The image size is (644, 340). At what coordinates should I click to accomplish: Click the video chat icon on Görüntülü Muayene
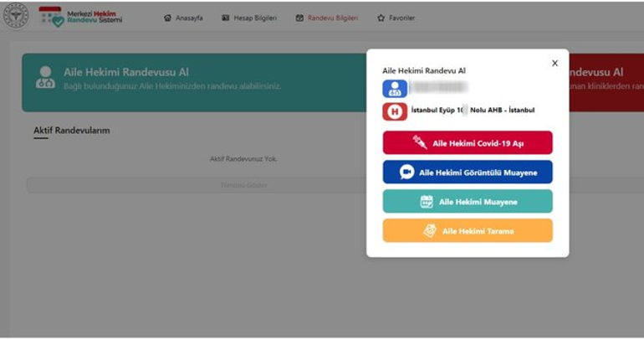[407, 173]
